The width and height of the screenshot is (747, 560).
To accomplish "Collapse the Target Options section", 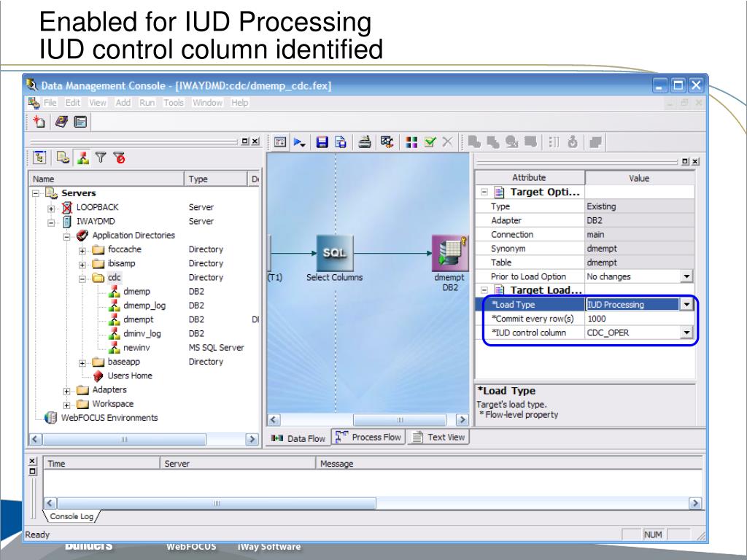I will (x=484, y=192).
